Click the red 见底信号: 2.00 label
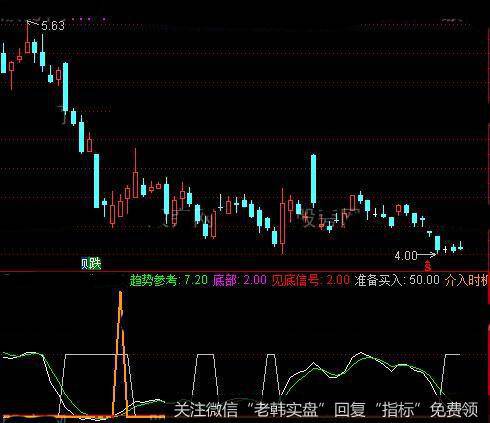Screen dimensions: 490x423 coord(311,280)
